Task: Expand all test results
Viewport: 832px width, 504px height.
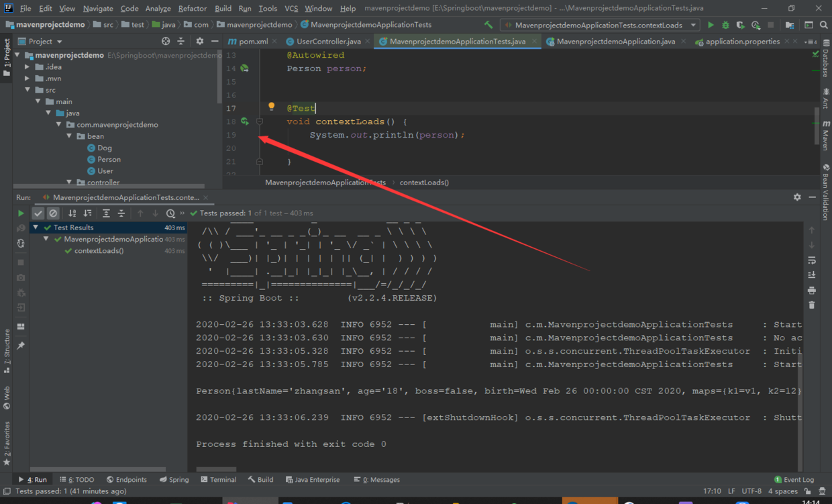Action: coord(106,213)
